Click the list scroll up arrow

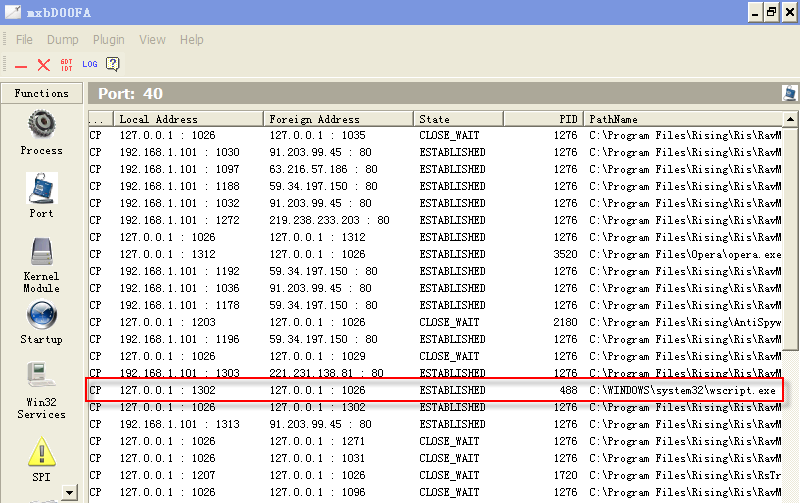click(790, 119)
